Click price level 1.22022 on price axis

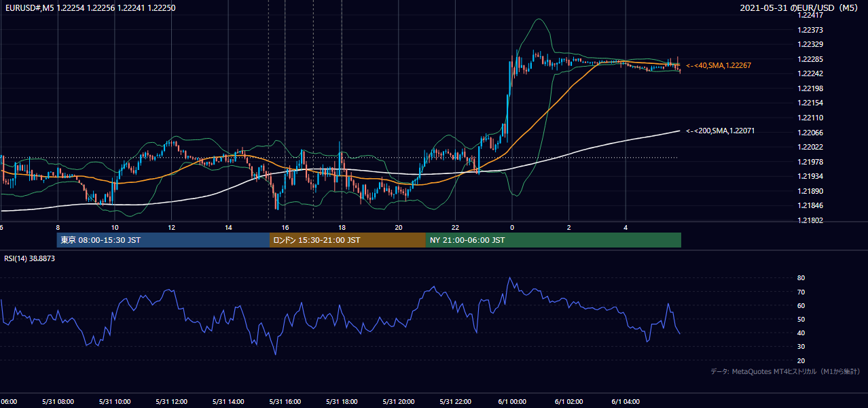click(812, 147)
